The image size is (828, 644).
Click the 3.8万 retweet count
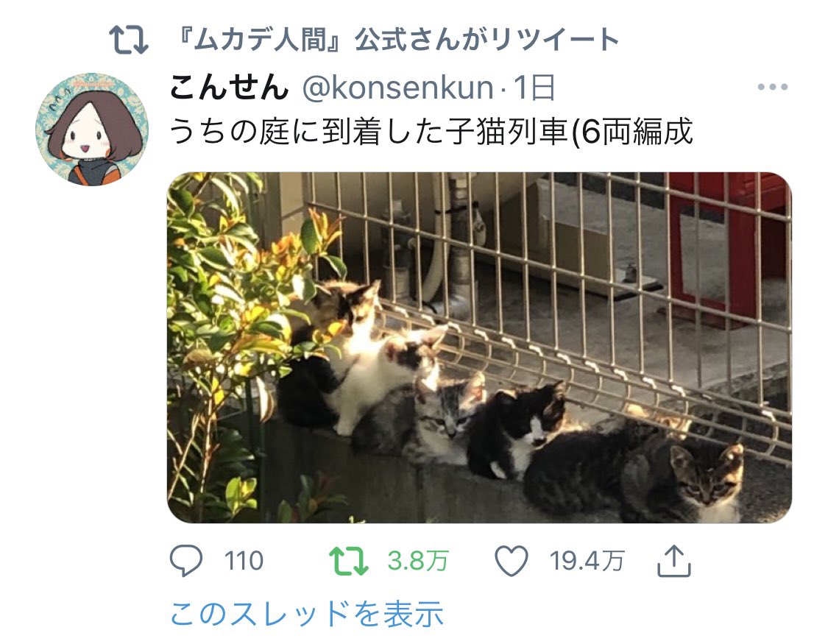(x=418, y=561)
